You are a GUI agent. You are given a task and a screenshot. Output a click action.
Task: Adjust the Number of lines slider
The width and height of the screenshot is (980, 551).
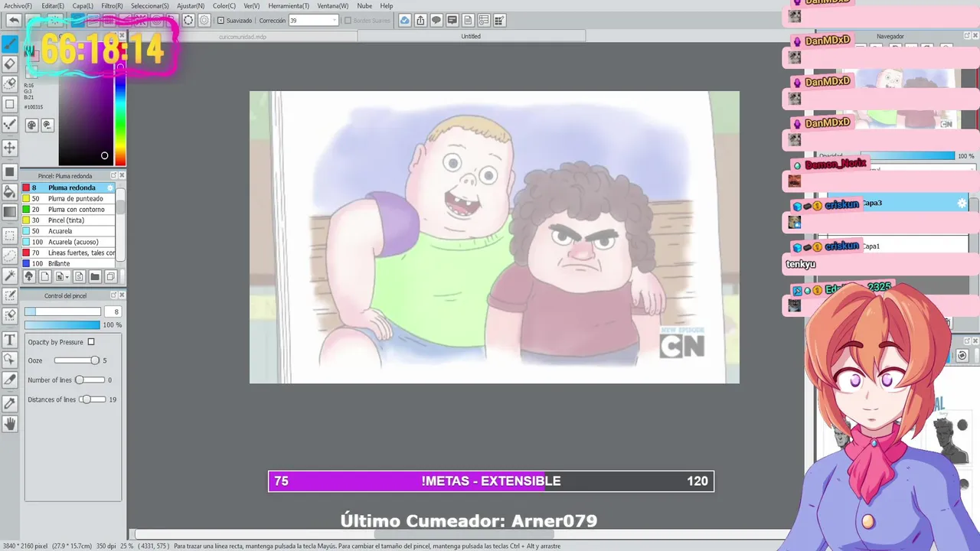[x=90, y=380]
